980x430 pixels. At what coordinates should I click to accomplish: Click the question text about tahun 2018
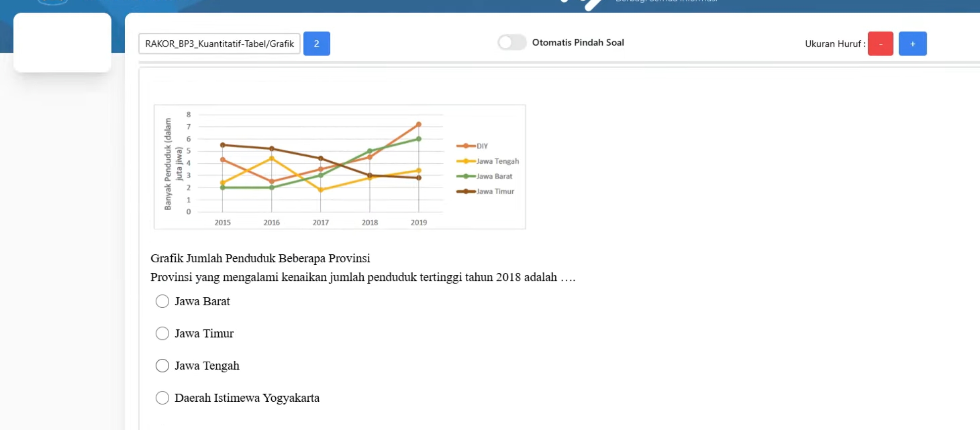point(363,277)
